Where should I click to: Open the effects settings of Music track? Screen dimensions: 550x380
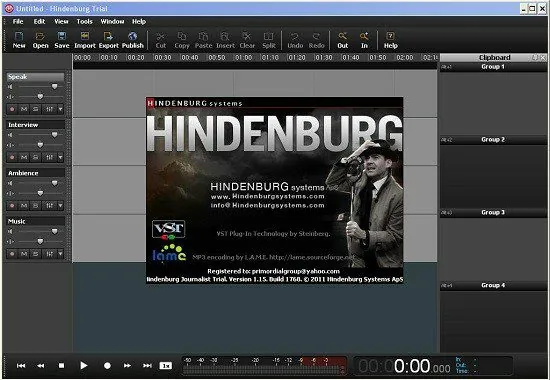[x=49, y=253]
